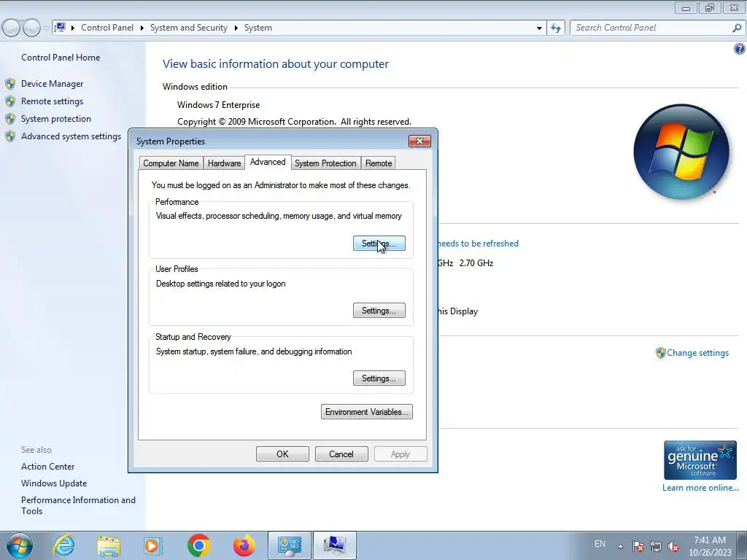Click the System protection shield icon
Image resolution: width=747 pixels, height=560 pixels.
[10, 119]
